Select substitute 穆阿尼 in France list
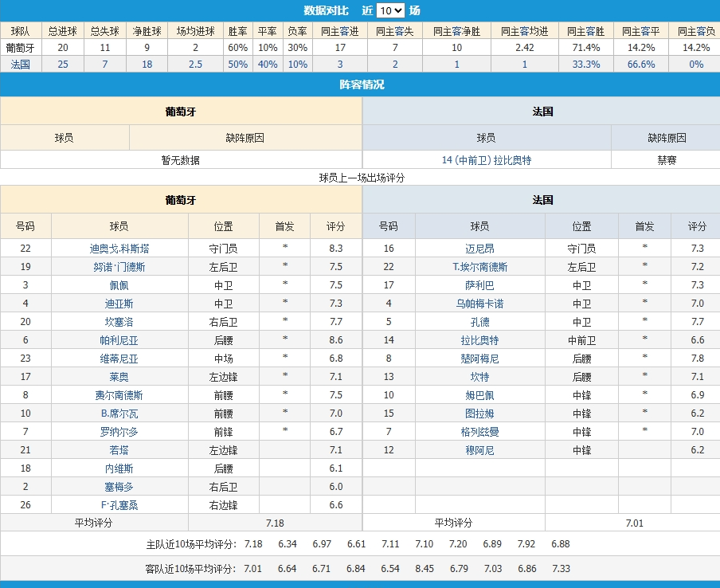Screen dimensions: 720x588 coord(479,450)
